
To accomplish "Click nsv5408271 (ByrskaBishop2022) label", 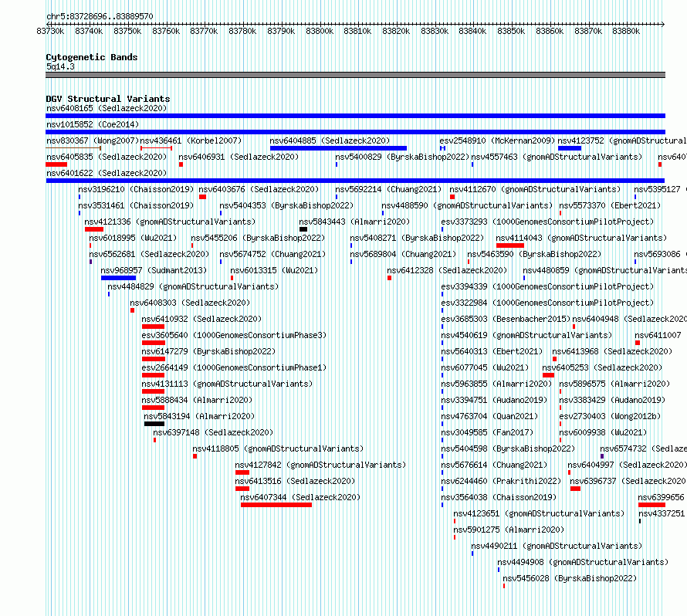I will click(x=417, y=238).
